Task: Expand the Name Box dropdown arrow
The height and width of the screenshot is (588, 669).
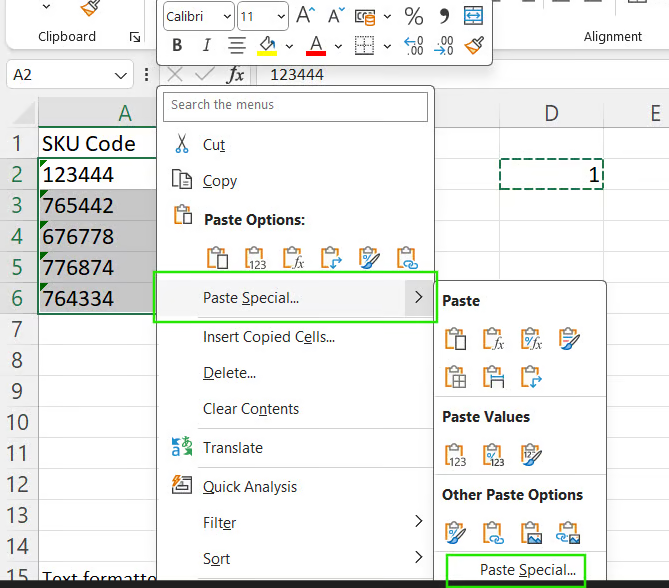Action: pos(121,76)
